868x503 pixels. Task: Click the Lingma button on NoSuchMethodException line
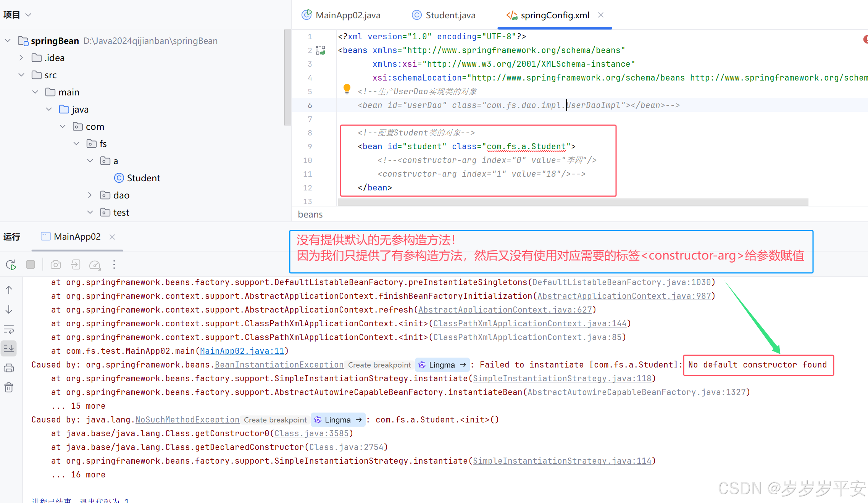(338, 420)
